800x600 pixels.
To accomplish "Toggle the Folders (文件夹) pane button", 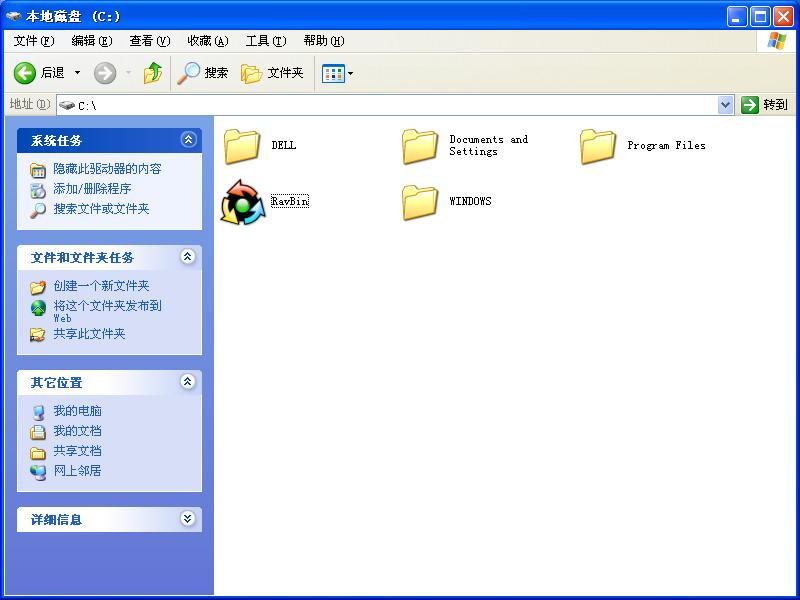I will 272,73.
